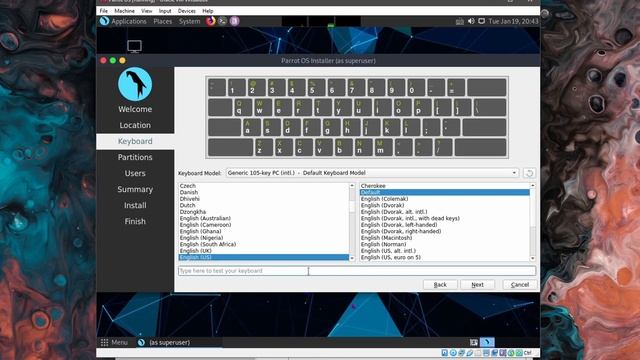Select English (US) layout
Viewport: 640px width, 360px height.
coord(264,258)
